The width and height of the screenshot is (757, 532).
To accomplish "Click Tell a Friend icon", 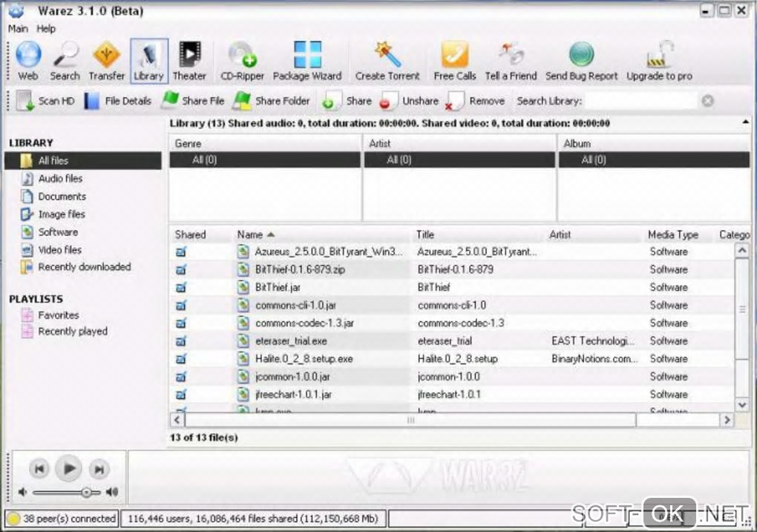I will tap(511, 53).
